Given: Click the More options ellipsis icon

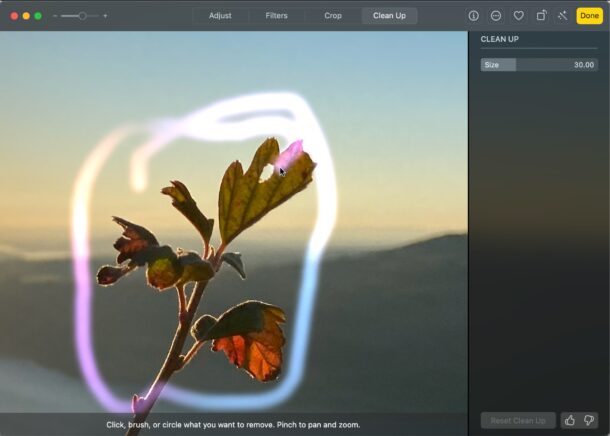Looking at the screenshot, I should [496, 16].
